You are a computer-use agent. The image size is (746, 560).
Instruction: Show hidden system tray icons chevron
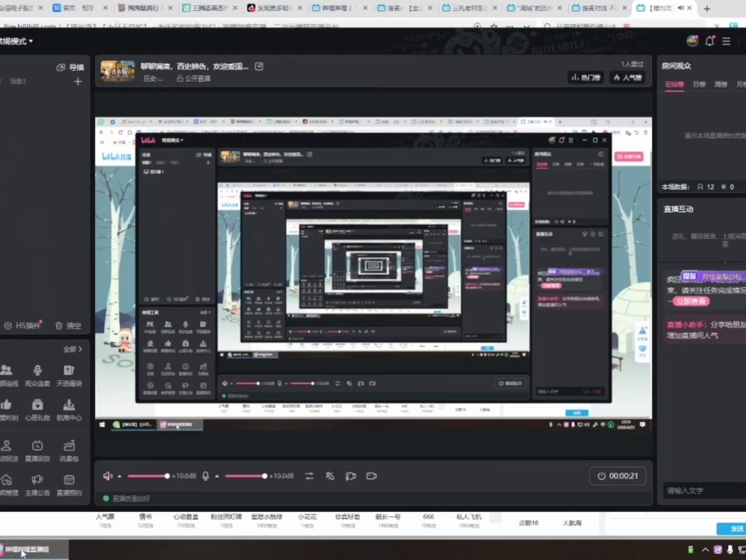[x=705, y=549]
